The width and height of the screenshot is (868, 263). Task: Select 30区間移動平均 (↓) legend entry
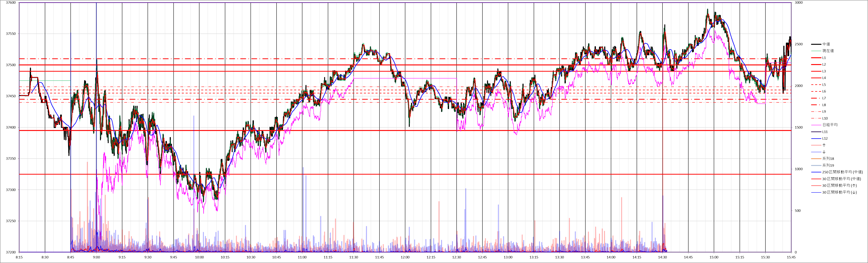pos(834,192)
